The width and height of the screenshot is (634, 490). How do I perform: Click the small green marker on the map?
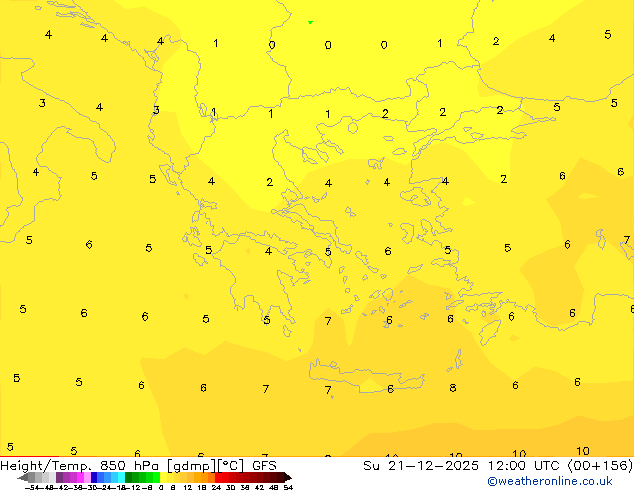310,22
